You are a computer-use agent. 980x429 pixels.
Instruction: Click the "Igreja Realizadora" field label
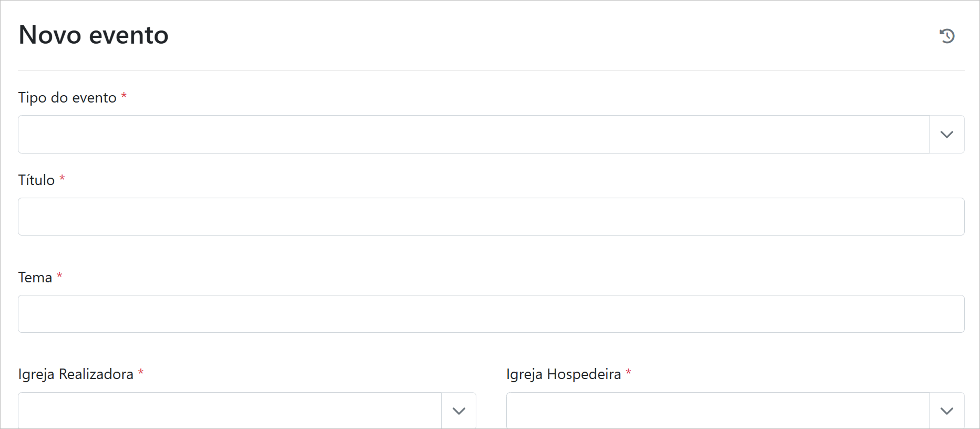coord(76,374)
